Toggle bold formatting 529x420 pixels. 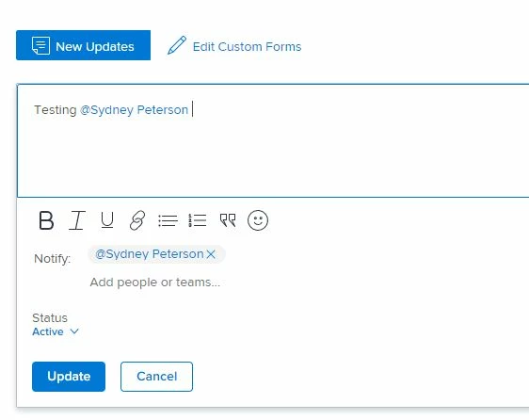click(46, 220)
